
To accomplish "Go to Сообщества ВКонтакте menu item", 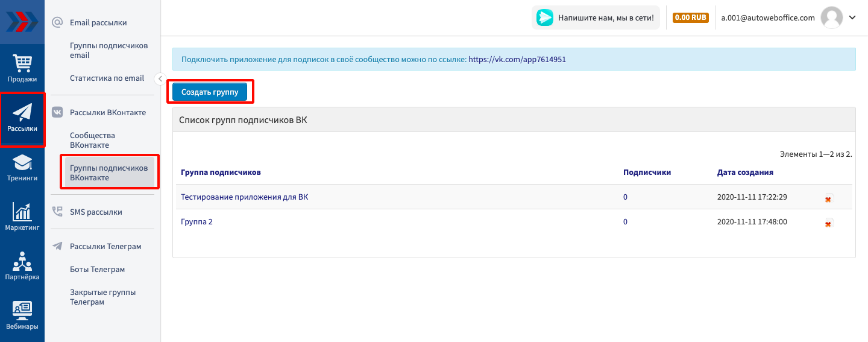I will click(92, 140).
